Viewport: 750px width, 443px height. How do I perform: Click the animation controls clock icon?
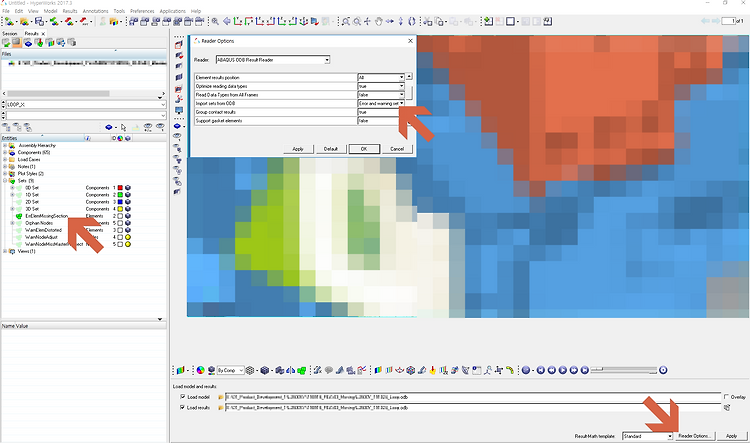[663, 370]
